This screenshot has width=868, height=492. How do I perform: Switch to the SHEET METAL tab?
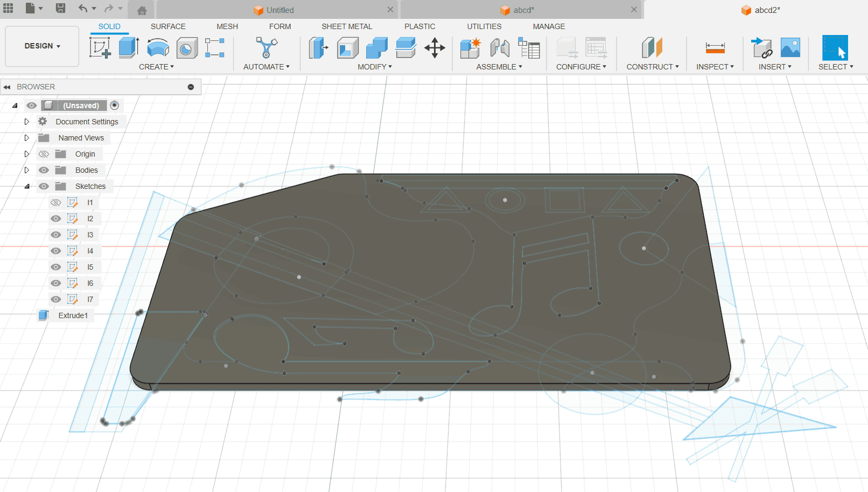pyautogui.click(x=347, y=26)
